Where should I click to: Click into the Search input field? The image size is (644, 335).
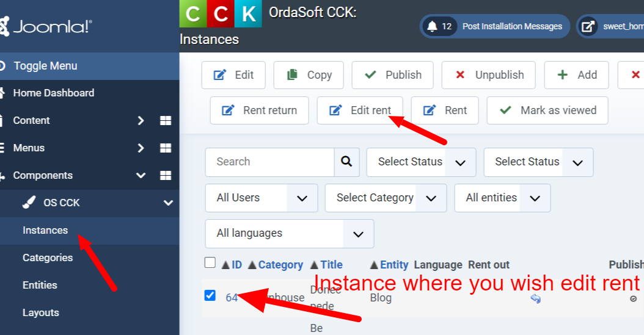(270, 162)
